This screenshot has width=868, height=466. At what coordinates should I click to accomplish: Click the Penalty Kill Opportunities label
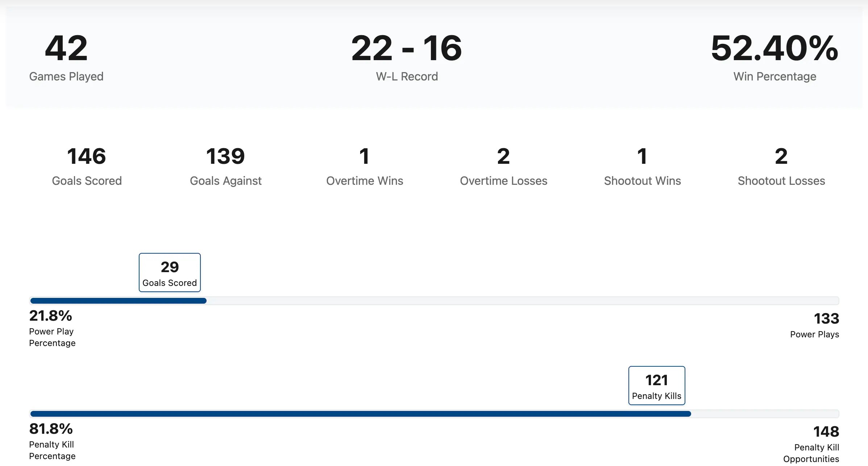[812, 453]
